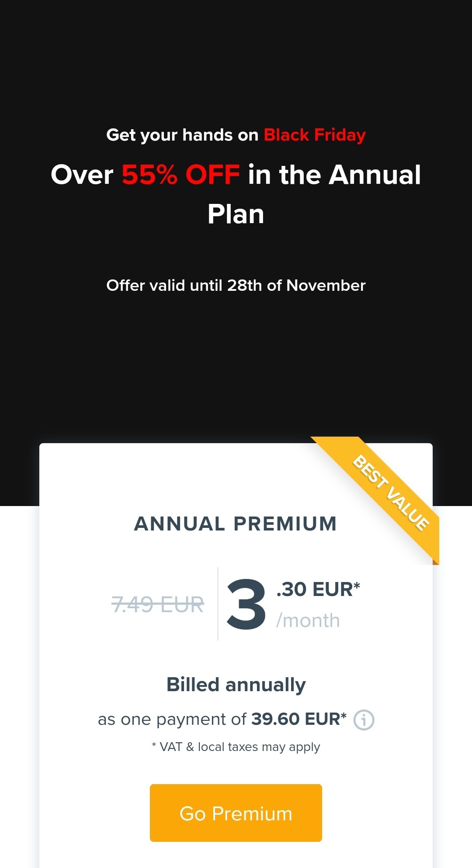Click the vertical divider between the prices
The height and width of the screenshot is (868, 472).
click(x=218, y=604)
